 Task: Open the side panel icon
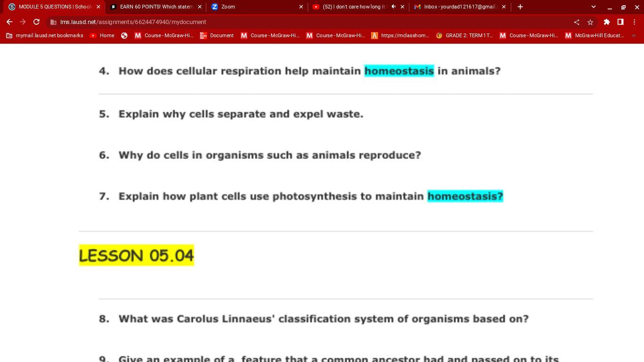click(x=620, y=22)
